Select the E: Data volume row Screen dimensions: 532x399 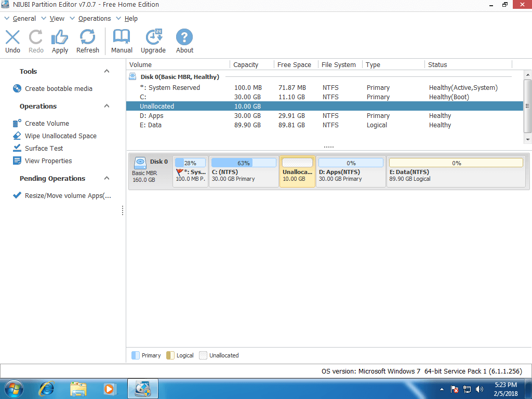coord(325,125)
